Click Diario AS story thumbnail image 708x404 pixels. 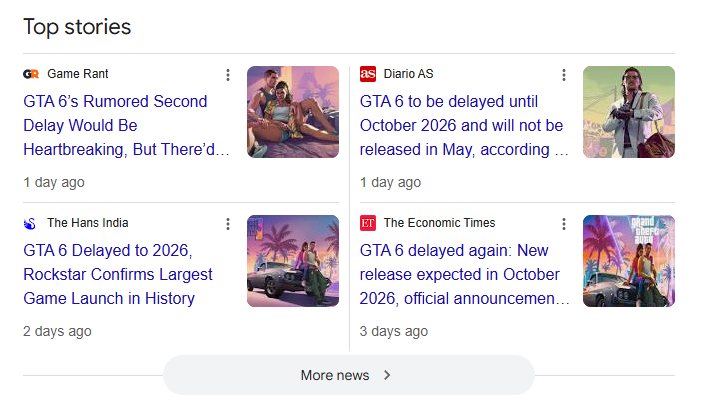[x=629, y=112]
